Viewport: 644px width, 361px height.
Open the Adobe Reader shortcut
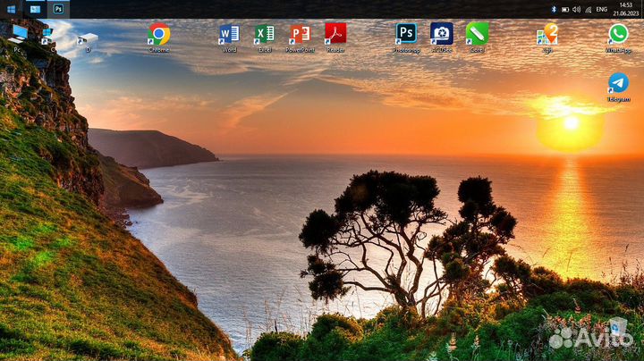pyautogui.click(x=335, y=38)
